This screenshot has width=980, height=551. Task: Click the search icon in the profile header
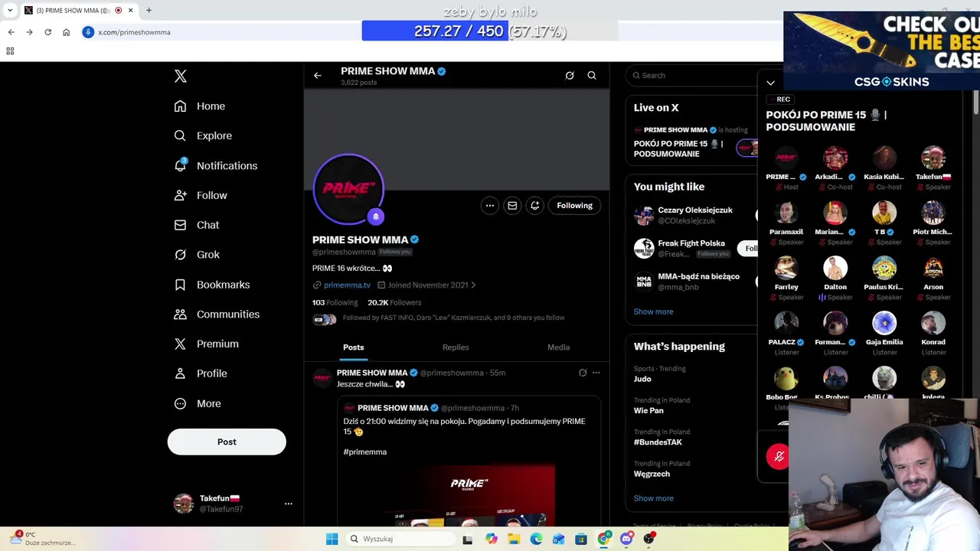(592, 76)
